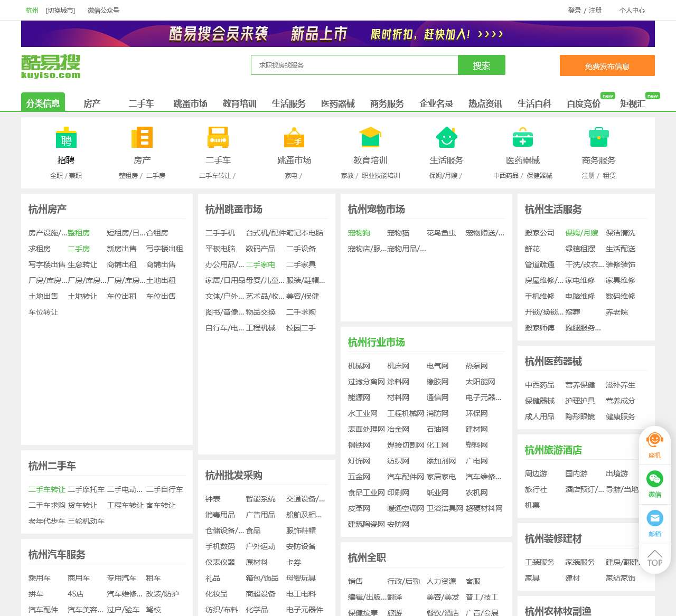Click the floating 邮箱 mail icon
The height and width of the screenshot is (616, 676).
(x=654, y=518)
